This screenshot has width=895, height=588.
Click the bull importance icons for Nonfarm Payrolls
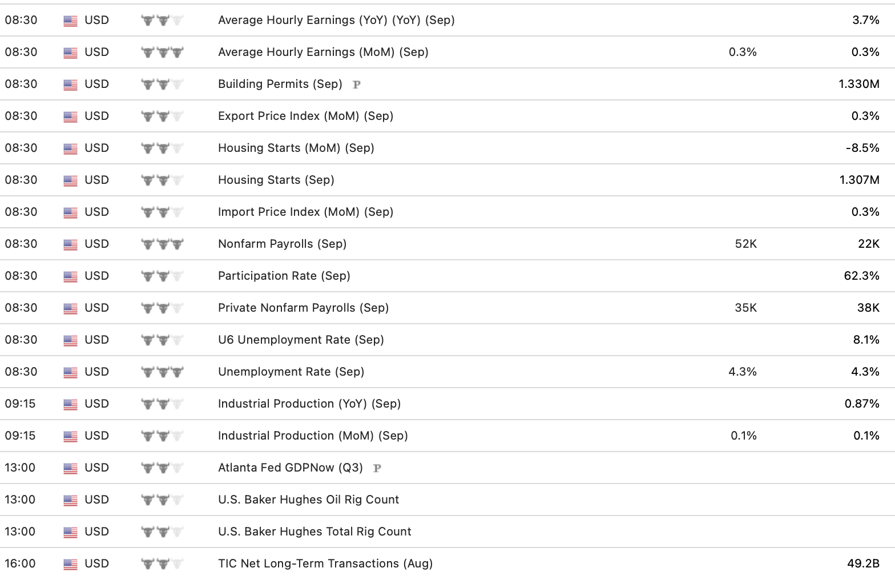pyautogui.click(x=162, y=244)
